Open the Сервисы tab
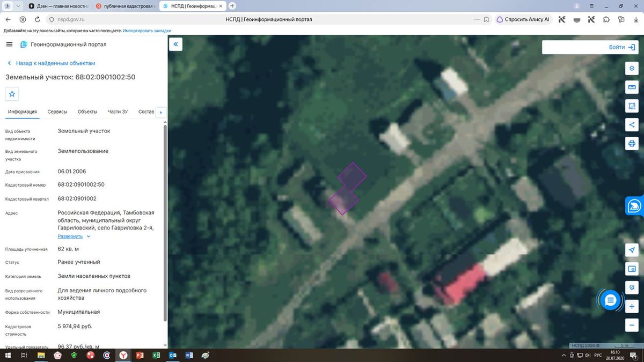The image size is (644, 362). [x=57, y=112]
